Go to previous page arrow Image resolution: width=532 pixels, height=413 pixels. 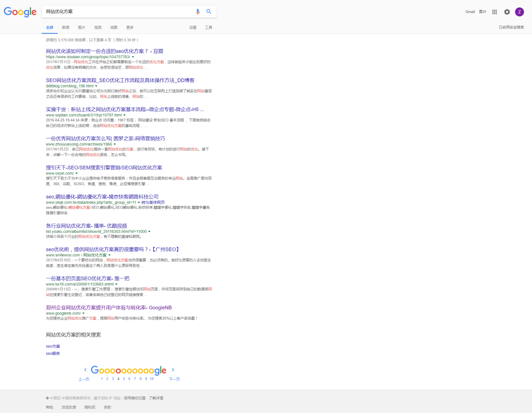pos(85,370)
